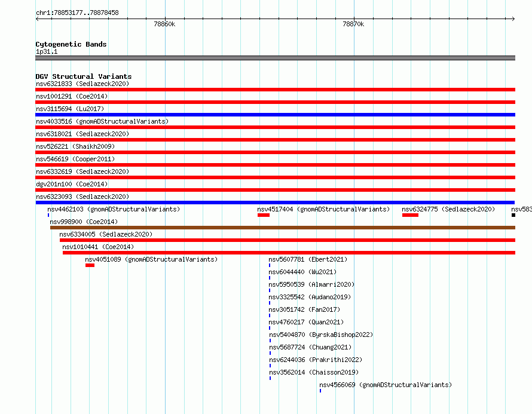Screen dimensions: 532x414
Task: Click the nsv5687724 (Chuang2021) label
Action: click(310, 347)
